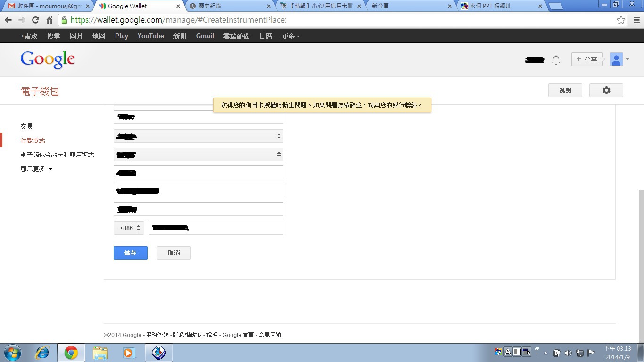Open the 隱私權政策 footer link
Screen dimensions: 644x362
point(188,335)
